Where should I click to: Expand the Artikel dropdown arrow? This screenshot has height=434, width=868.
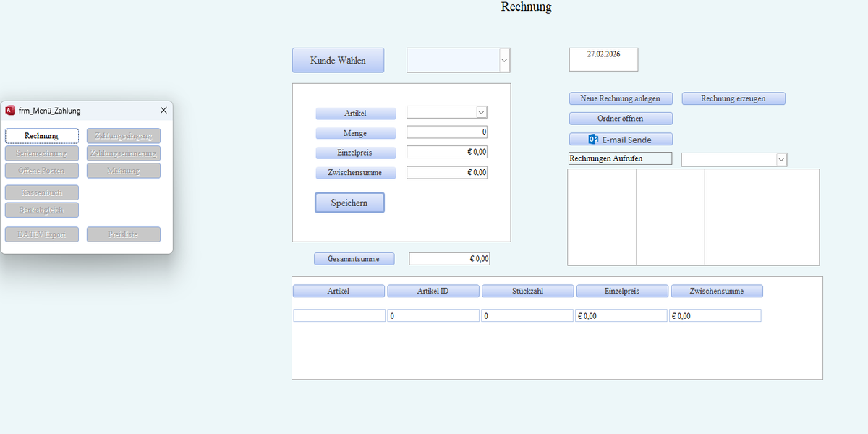[482, 112]
